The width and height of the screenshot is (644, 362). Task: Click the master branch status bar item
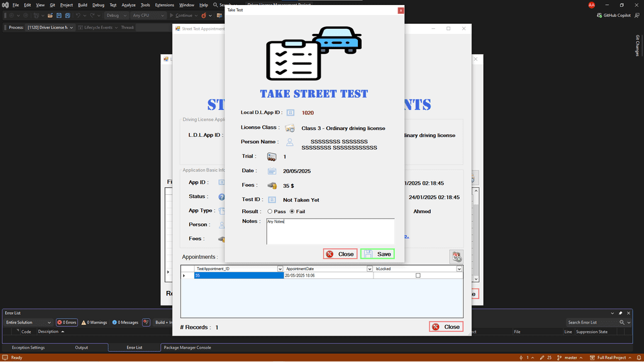(x=570, y=358)
